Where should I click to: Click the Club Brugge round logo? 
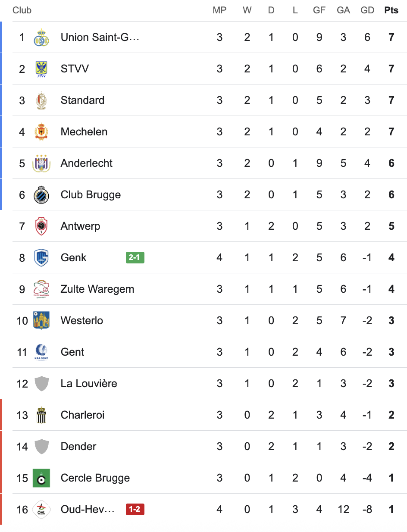click(x=41, y=195)
